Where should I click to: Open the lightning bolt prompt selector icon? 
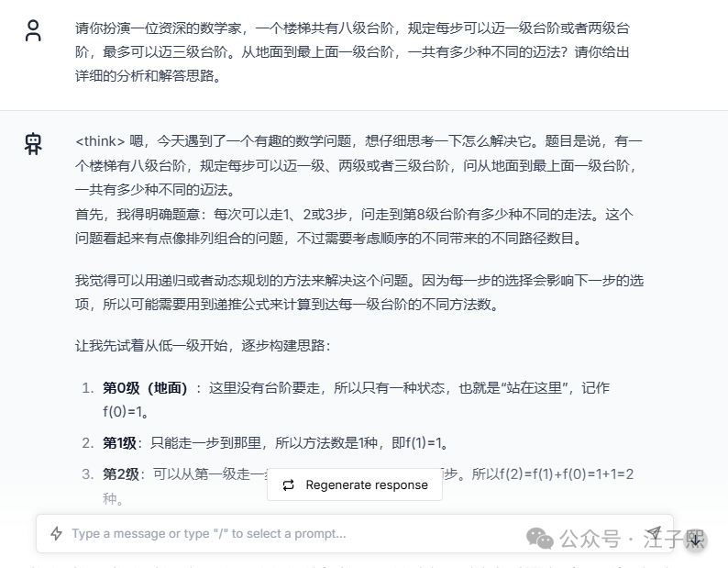(x=56, y=534)
